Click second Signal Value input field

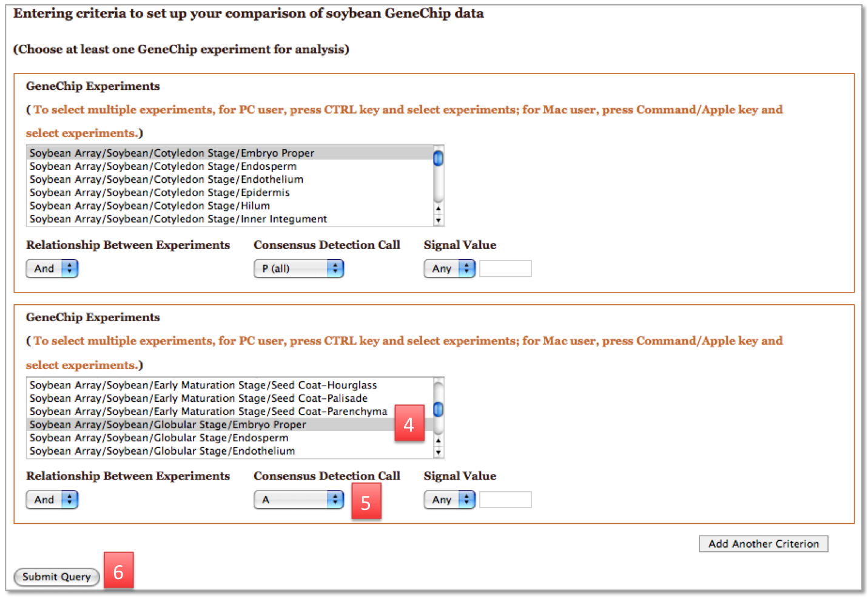coord(505,500)
